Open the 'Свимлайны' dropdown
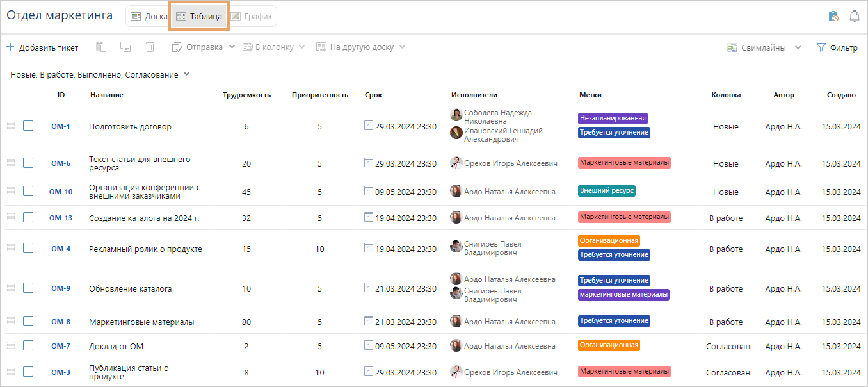This screenshot has width=868, height=387. 798,47
